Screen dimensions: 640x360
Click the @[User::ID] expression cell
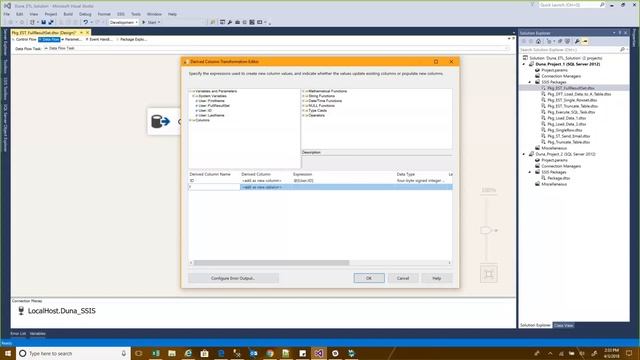tap(344, 180)
